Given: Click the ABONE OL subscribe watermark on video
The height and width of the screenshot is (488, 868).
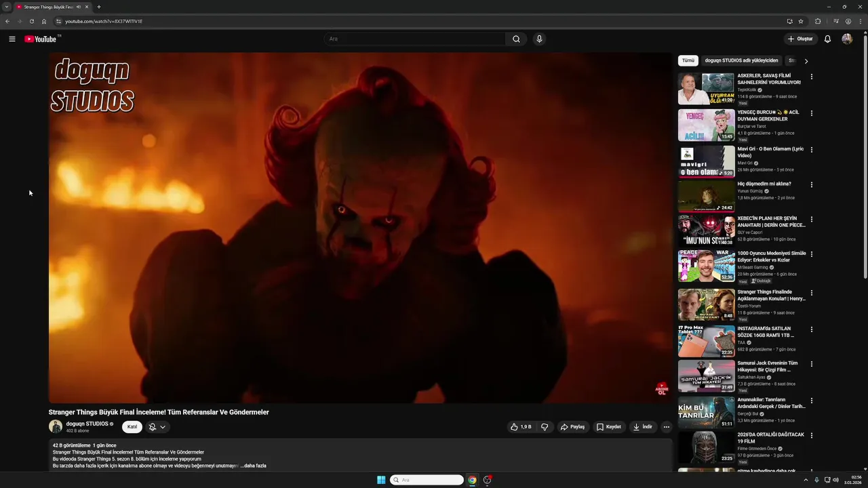Looking at the screenshot, I should pos(661,389).
